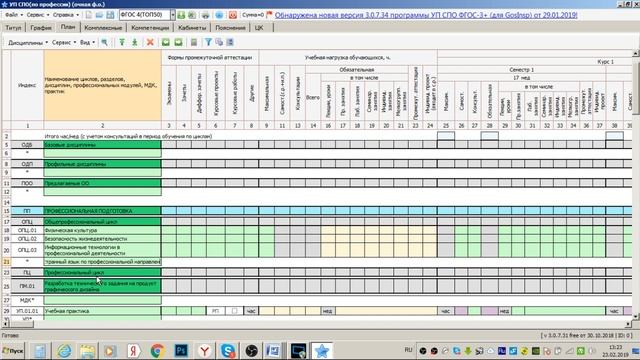Click the green import arrow icon after ФГОС combo
The height and width of the screenshot is (360, 640).
pos(181,15)
